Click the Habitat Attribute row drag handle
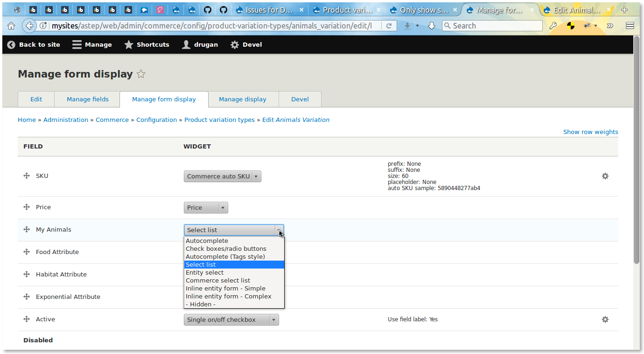644x354 pixels. click(x=27, y=274)
